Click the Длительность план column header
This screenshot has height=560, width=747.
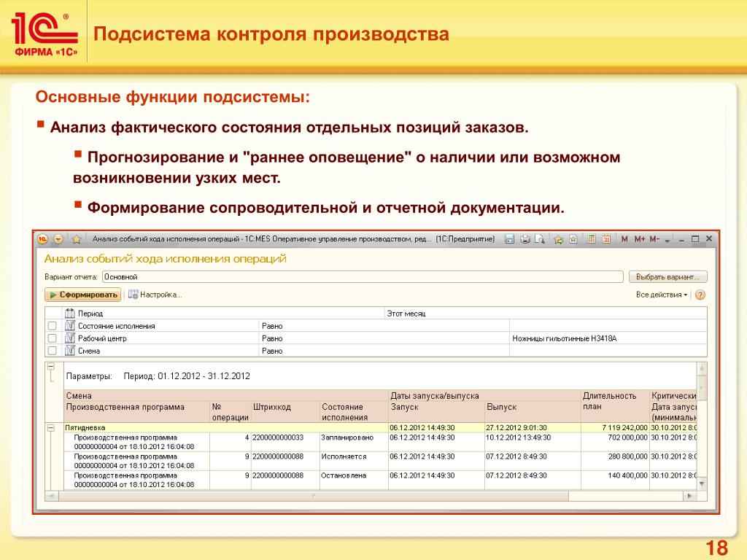pos(609,401)
